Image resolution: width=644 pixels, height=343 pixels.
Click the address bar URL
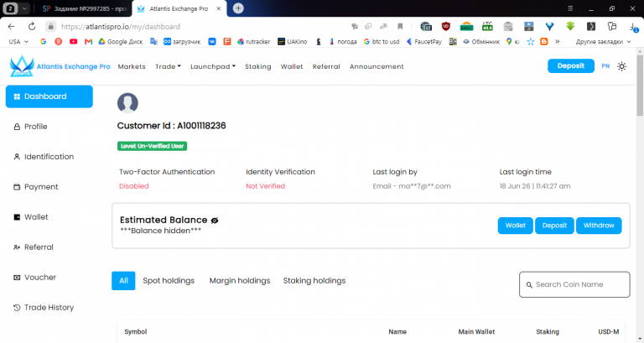coord(121,27)
